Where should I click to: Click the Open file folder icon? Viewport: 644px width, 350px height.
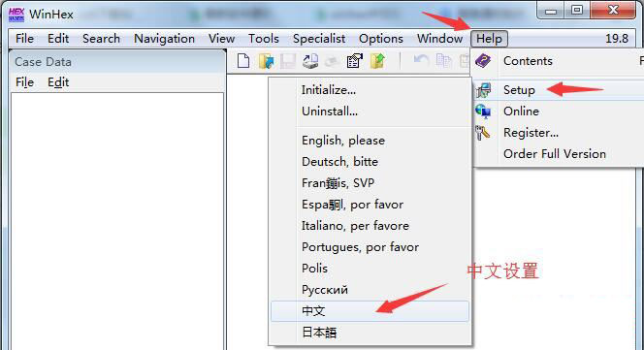coord(266,61)
